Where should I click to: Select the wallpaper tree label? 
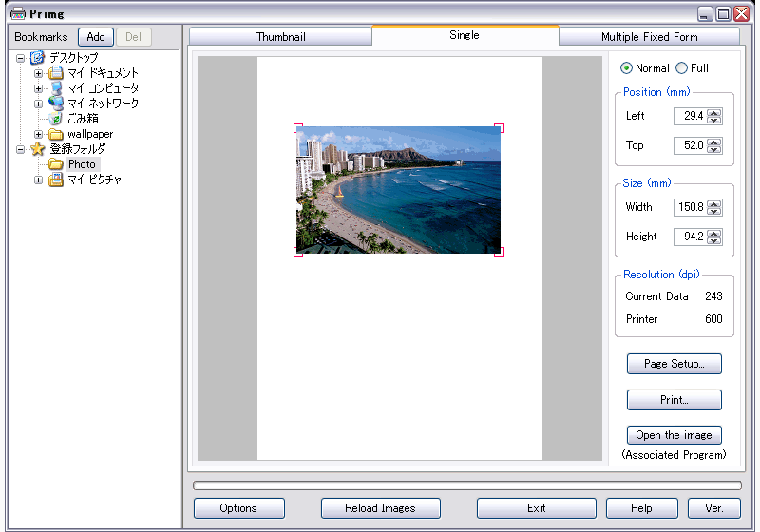click(x=90, y=134)
